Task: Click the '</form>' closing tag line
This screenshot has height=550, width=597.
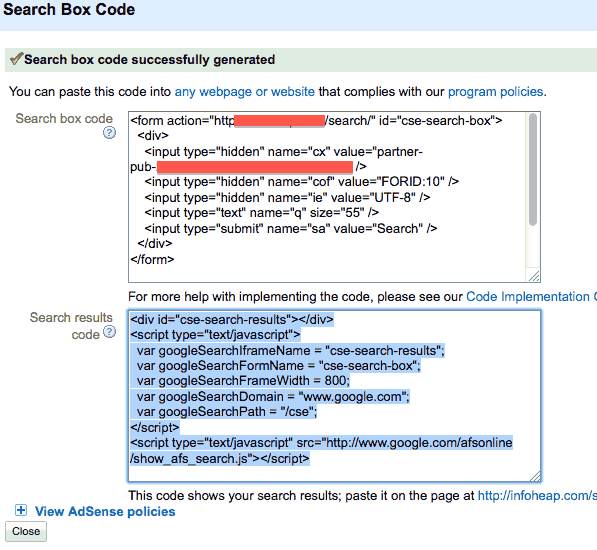Action: coord(152,260)
